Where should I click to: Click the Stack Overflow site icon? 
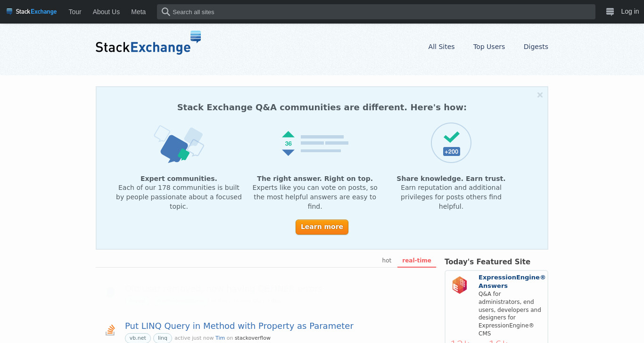[110, 330]
